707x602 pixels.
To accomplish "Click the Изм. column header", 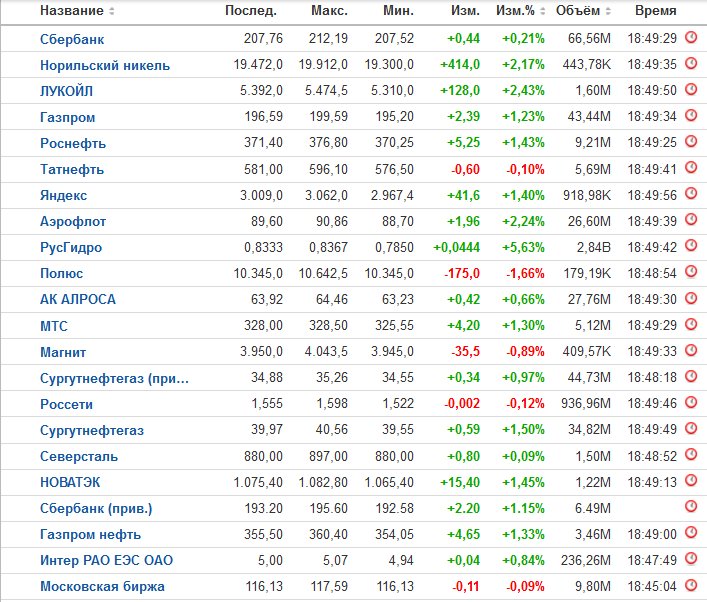I will [465, 10].
